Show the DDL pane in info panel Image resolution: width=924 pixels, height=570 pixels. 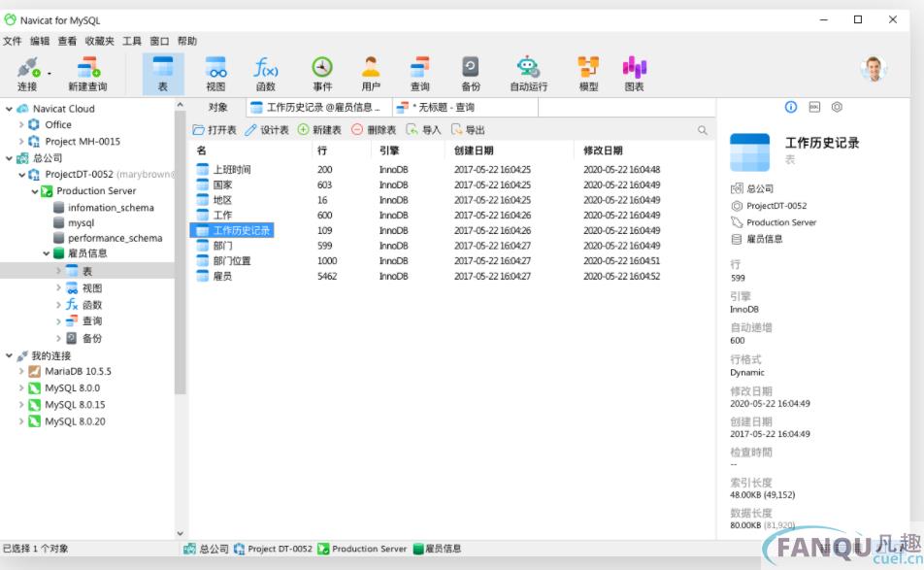[814, 107]
